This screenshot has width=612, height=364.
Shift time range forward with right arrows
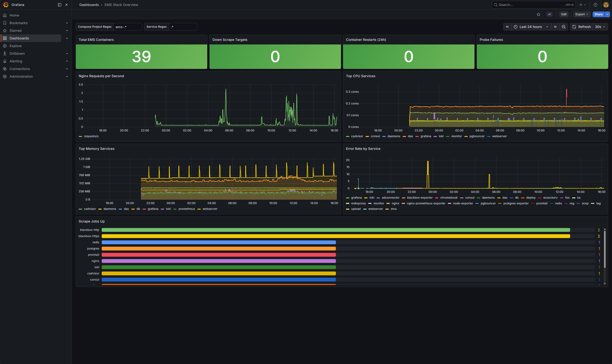coord(555,27)
